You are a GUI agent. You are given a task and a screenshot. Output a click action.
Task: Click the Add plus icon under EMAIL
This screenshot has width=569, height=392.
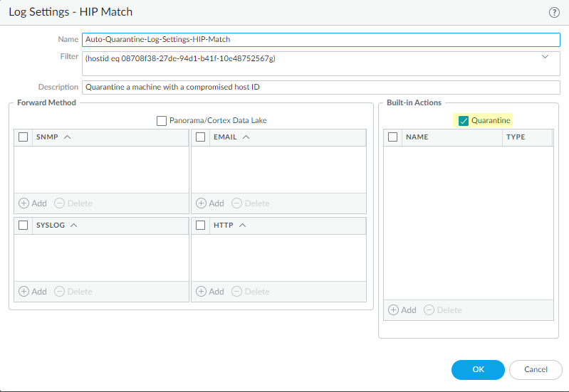[202, 203]
